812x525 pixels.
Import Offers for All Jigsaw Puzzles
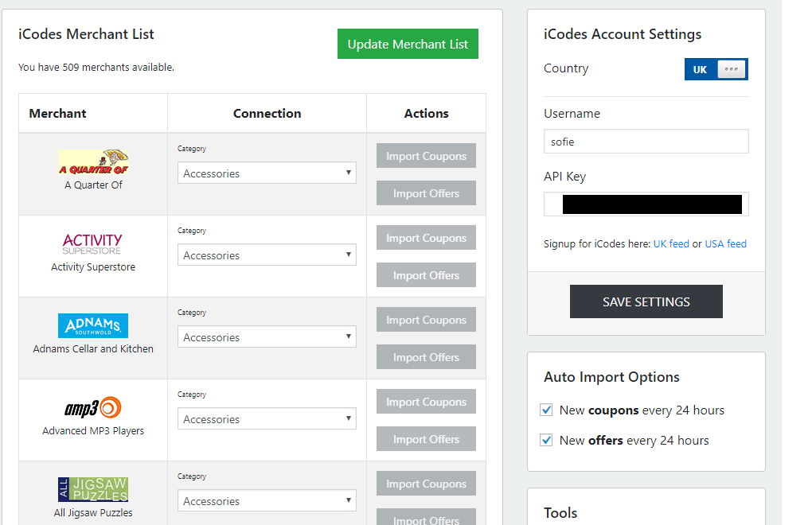426,517
